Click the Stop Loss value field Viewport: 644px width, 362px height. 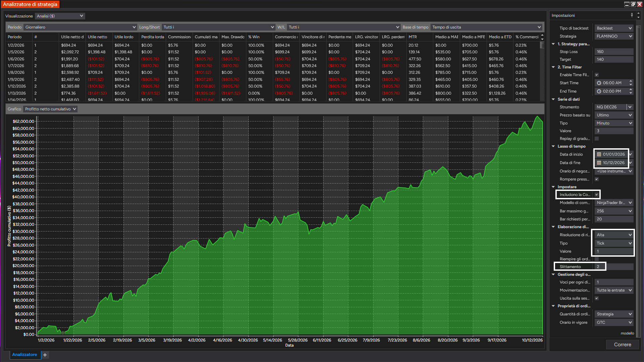point(614,52)
